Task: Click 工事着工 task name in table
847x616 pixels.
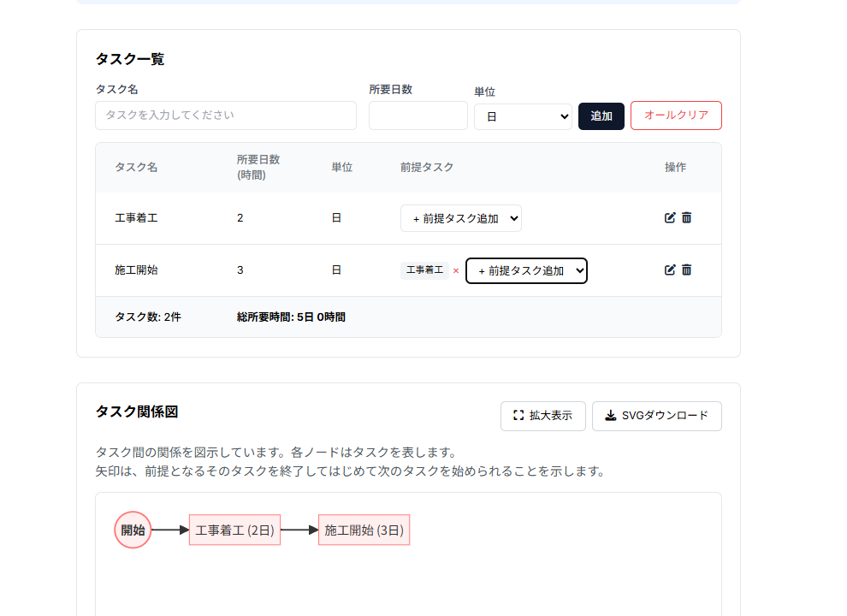Action: [x=136, y=218]
